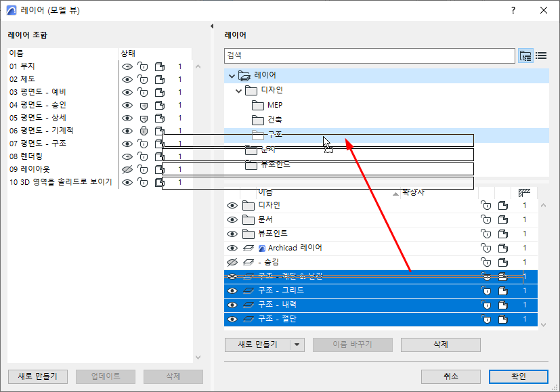Show the hidden - 숨김 layer via eye
Viewport: 560px width, 392px height.
232,263
